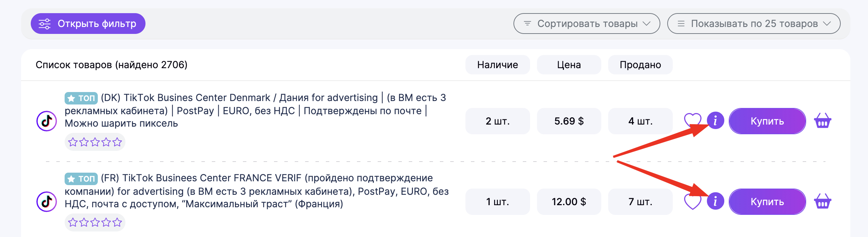Add France TikTok product to cart basket
This screenshot has width=868, height=237.
tap(822, 201)
